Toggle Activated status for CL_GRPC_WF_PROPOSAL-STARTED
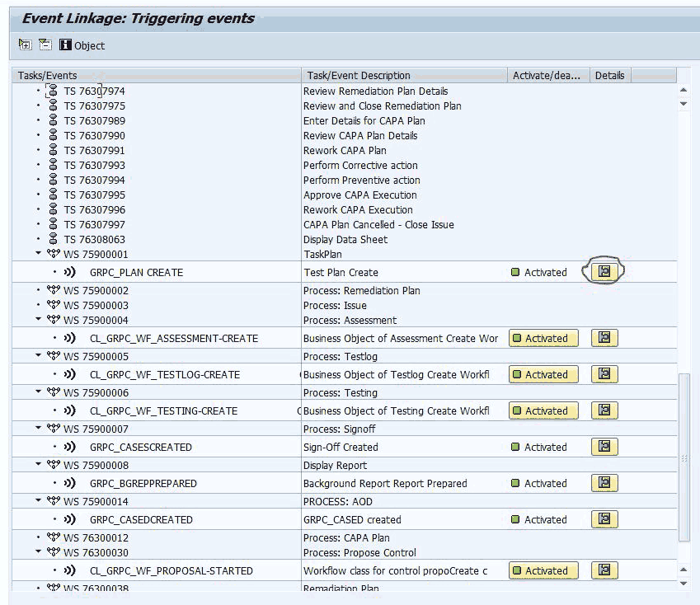 543,570
